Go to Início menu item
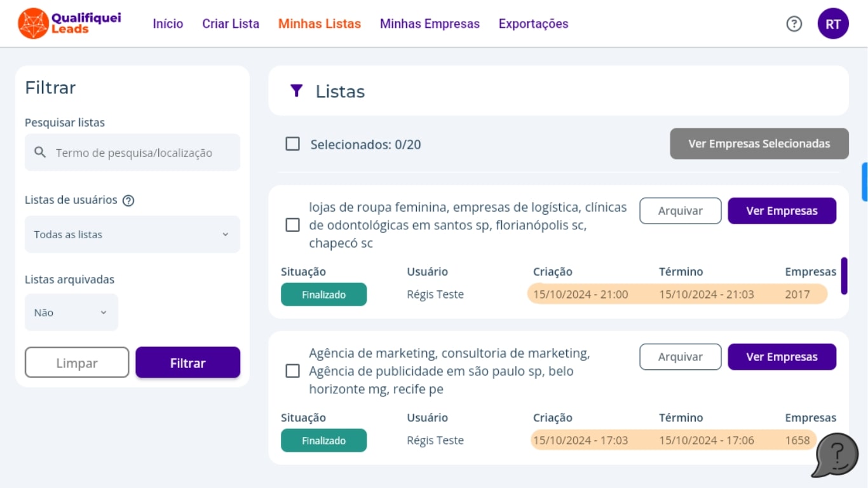The image size is (868, 488). pyautogui.click(x=168, y=24)
